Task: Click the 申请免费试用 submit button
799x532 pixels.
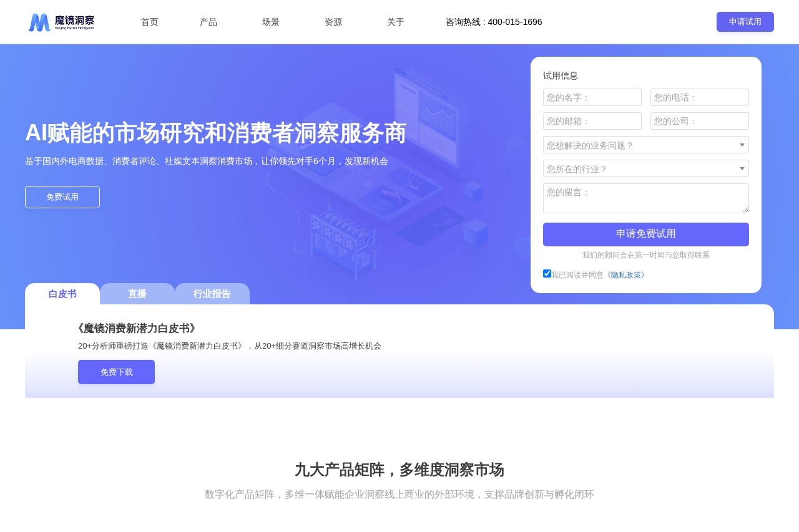Action: click(645, 234)
